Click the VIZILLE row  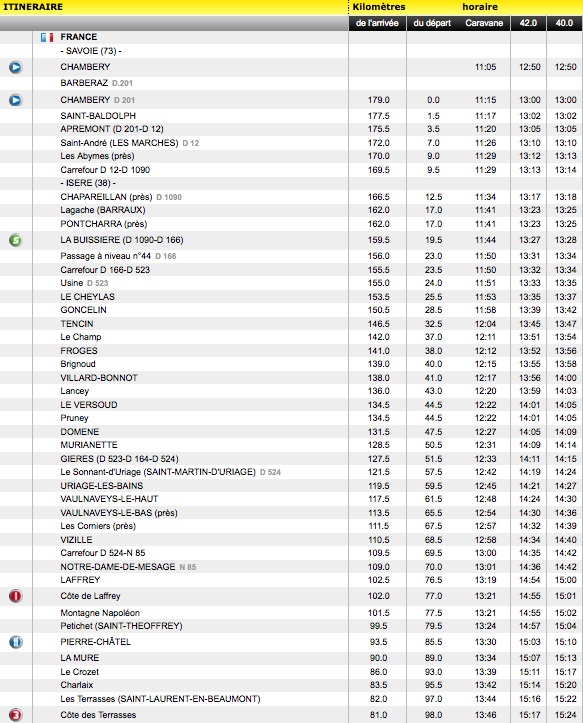pyautogui.click(x=292, y=539)
